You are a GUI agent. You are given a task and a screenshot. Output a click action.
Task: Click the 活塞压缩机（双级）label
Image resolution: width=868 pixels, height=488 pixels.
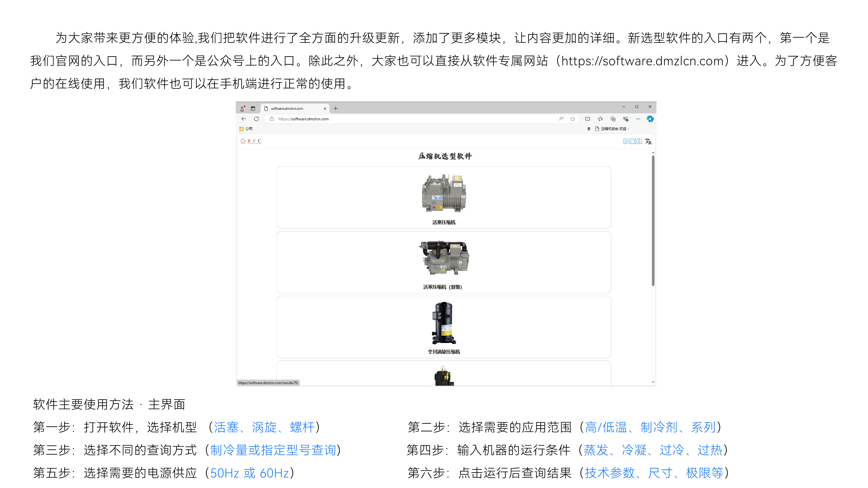click(442, 287)
